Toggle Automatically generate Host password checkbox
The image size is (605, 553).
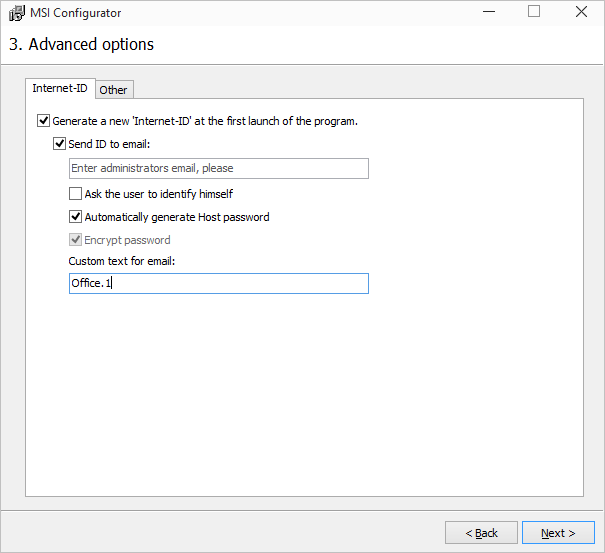click(x=76, y=217)
